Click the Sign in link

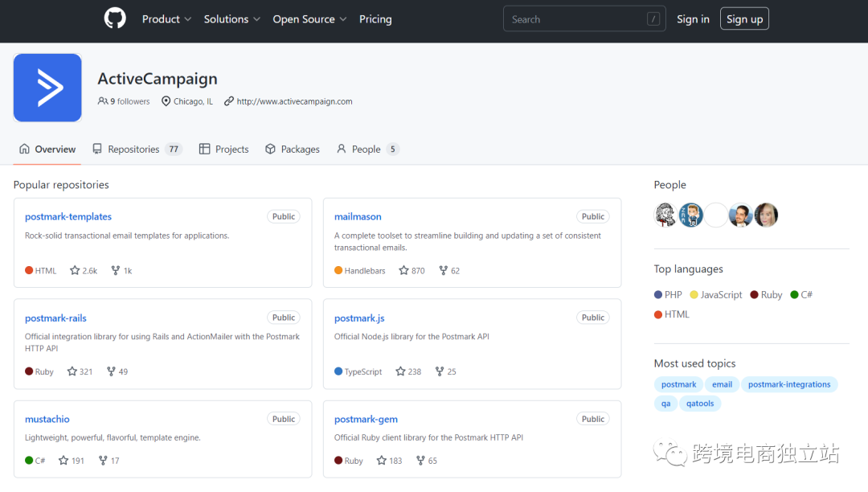(693, 18)
